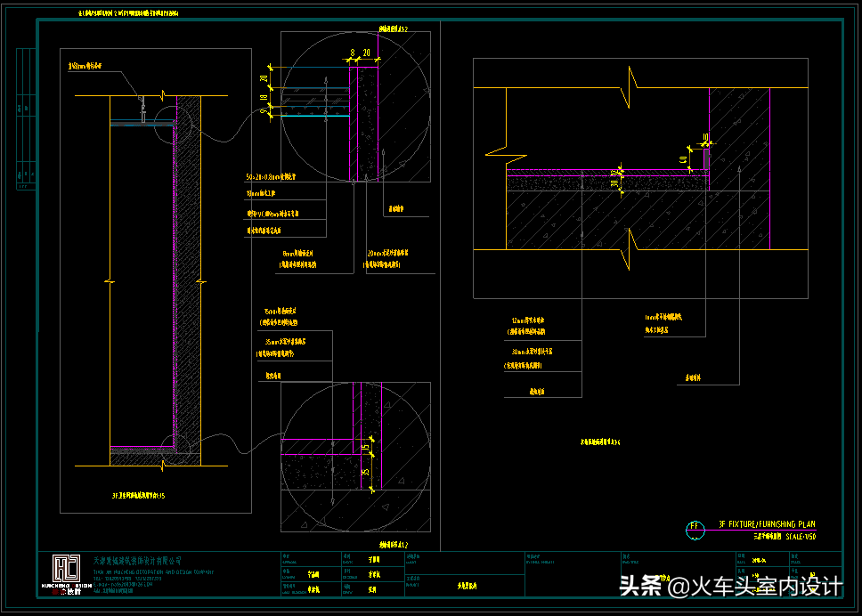Image resolution: width=862 pixels, height=616 pixels.
Task: Click the small revision table at left margin
Action: point(26,118)
